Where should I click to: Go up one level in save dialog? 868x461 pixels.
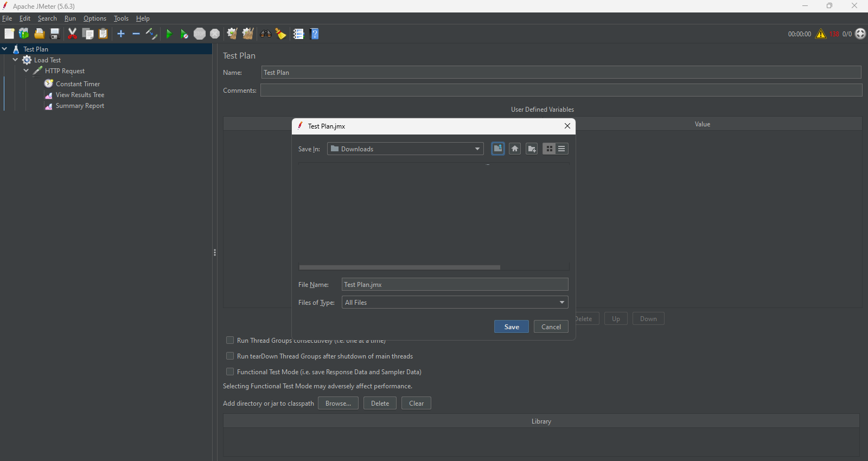[x=498, y=149]
